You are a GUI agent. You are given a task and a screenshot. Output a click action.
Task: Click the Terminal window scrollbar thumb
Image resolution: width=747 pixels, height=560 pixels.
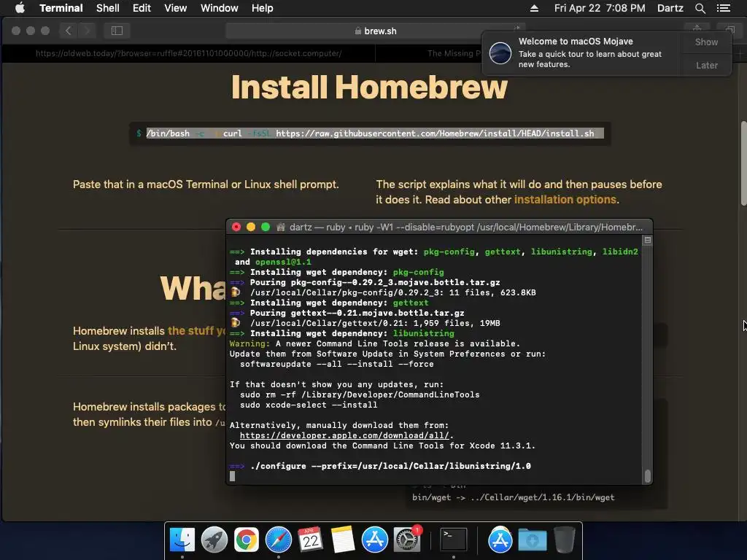pyautogui.click(x=648, y=475)
